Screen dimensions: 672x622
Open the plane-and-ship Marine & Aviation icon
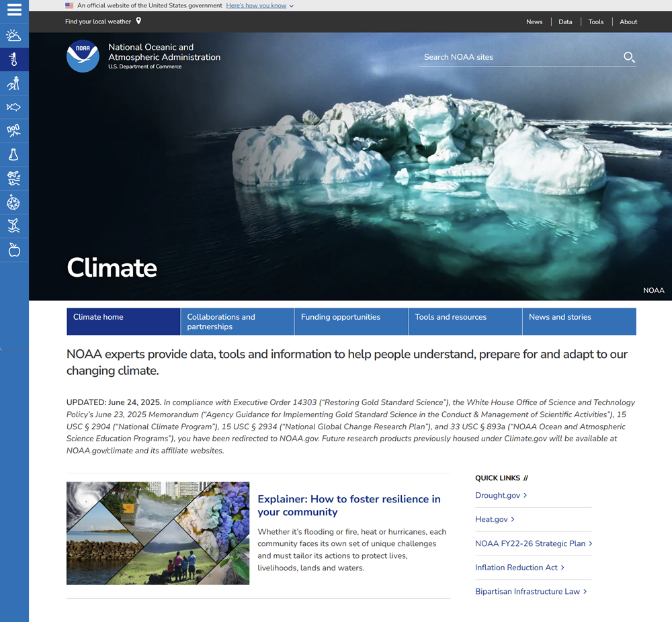14,179
